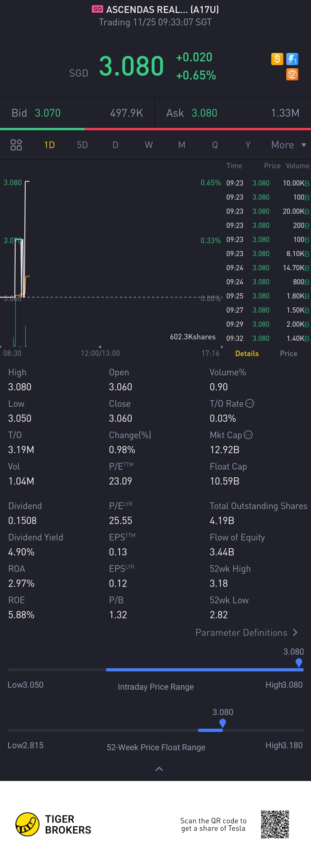Select the 09:24 trade of 14.70K
The image size is (311, 868).
pos(268,268)
